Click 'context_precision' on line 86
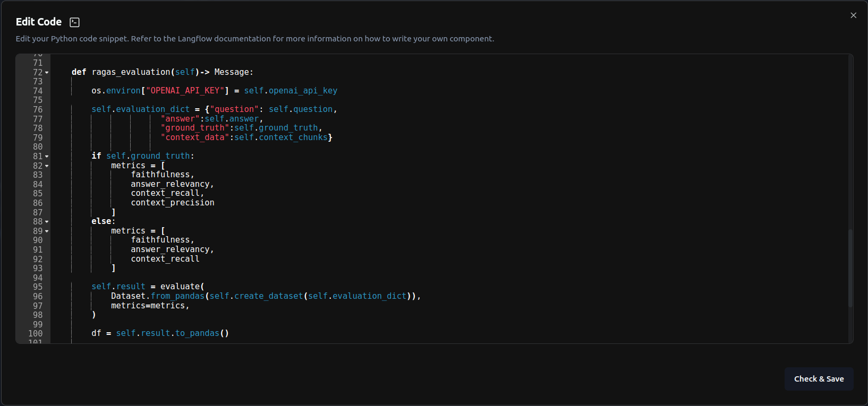This screenshot has height=406, width=868. pos(173,203)
